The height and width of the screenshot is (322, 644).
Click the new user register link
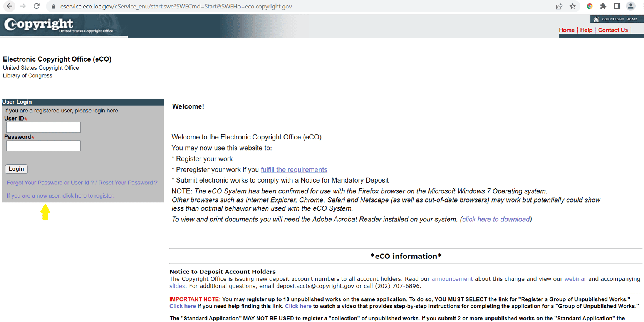pos(60,196)
